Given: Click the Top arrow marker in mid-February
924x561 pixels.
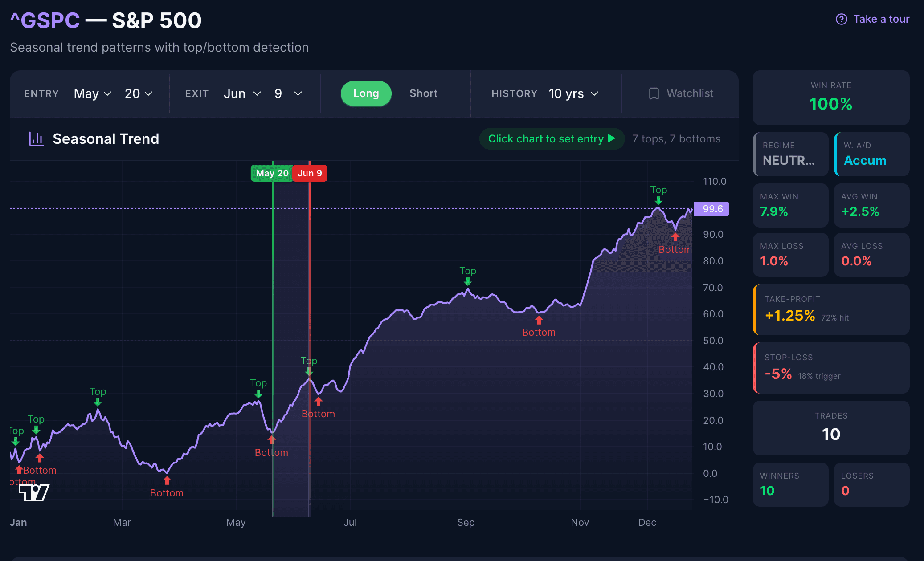Looking at the screenshot, I should tap(98, 402).
